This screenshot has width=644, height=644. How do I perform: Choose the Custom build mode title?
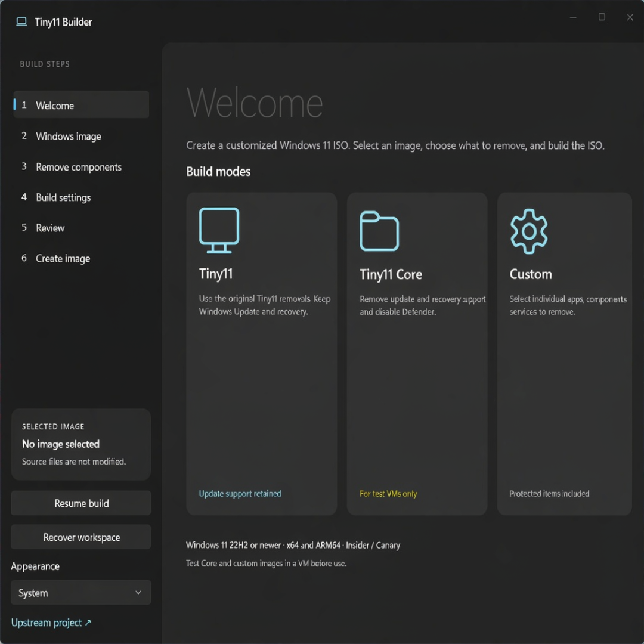[531, 274]
